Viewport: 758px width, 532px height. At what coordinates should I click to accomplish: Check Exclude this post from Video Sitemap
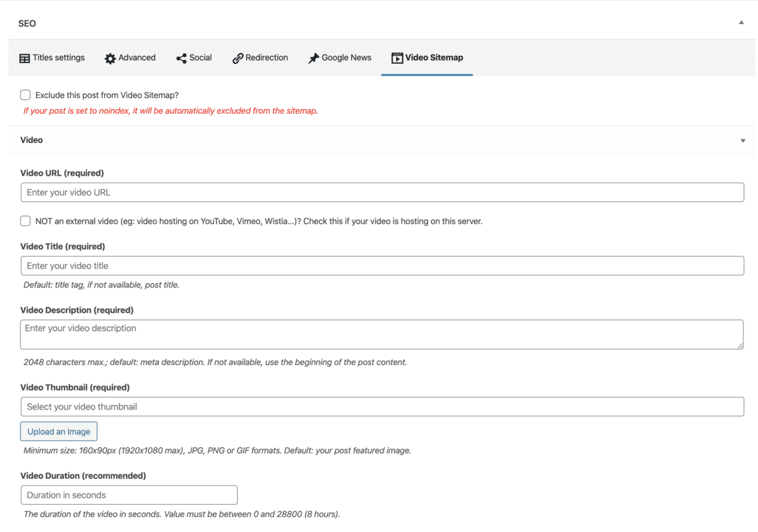click(x=25, y=95)
